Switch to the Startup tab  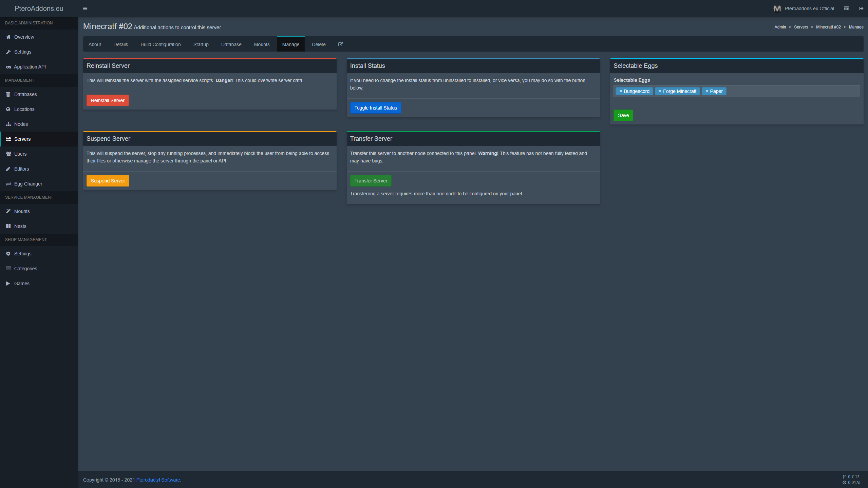201,44
